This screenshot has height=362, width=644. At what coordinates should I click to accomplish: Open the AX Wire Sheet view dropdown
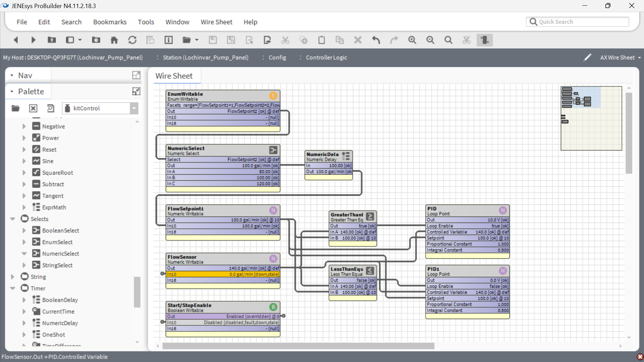pyautogui.click(x=621, y=58)
